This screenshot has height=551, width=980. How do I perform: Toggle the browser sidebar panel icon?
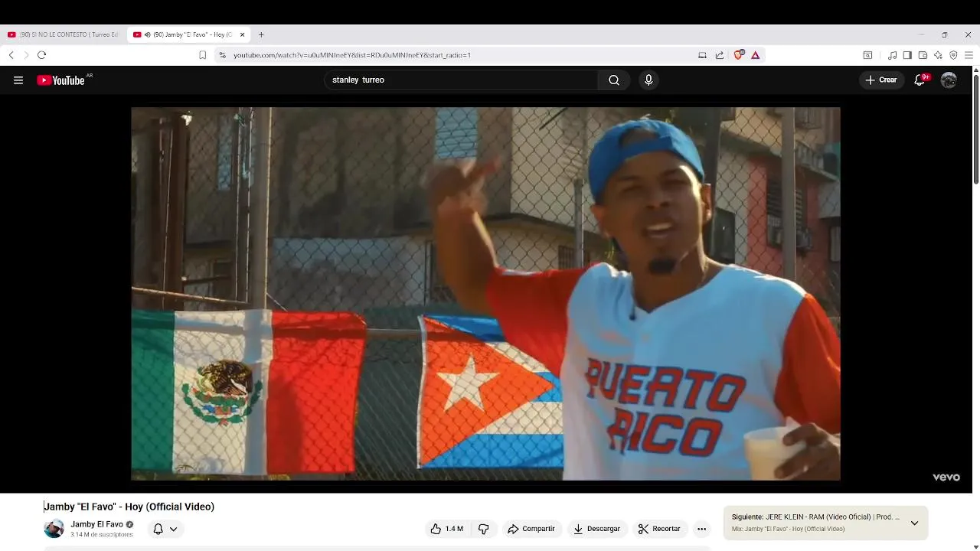907,55
